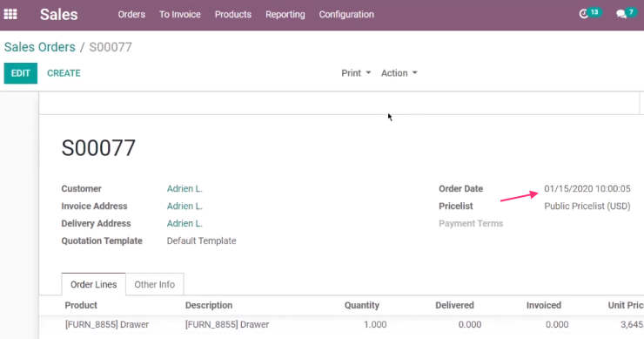Select the Order Lines tab
644x339 pixels.
click(x=94, y=284)
